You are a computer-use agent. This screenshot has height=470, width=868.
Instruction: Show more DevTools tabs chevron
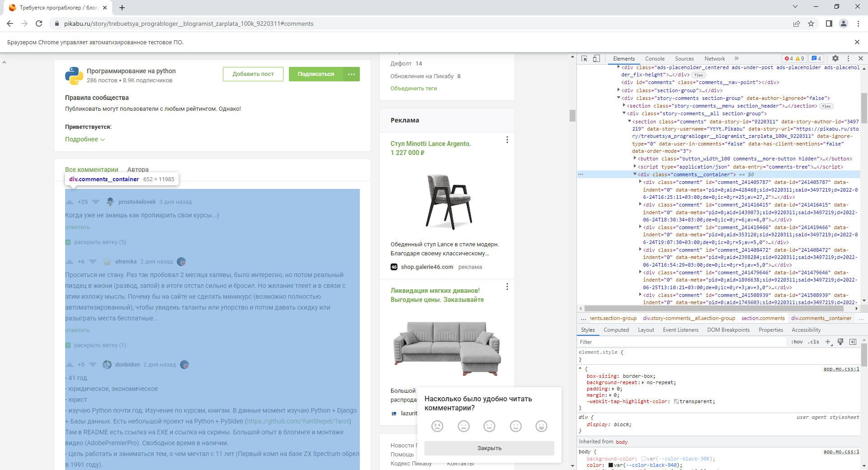tap(736, 58)
